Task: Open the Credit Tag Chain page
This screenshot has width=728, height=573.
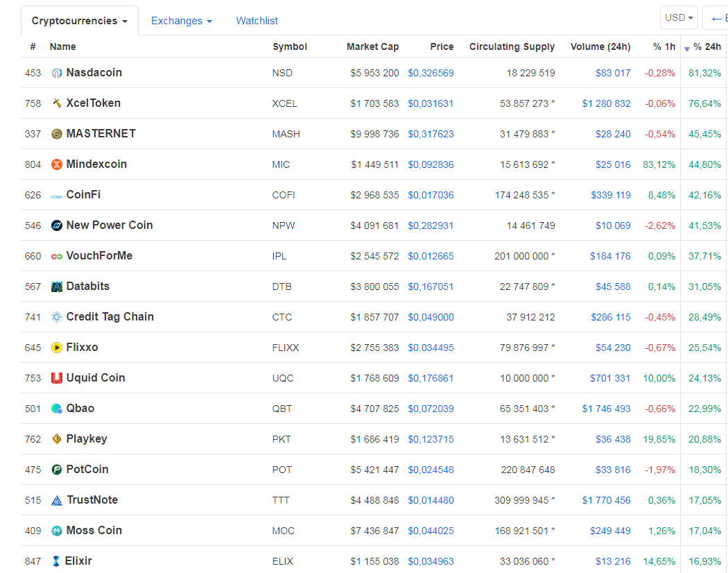Action: pyautogui.click(x=110, y=316)
